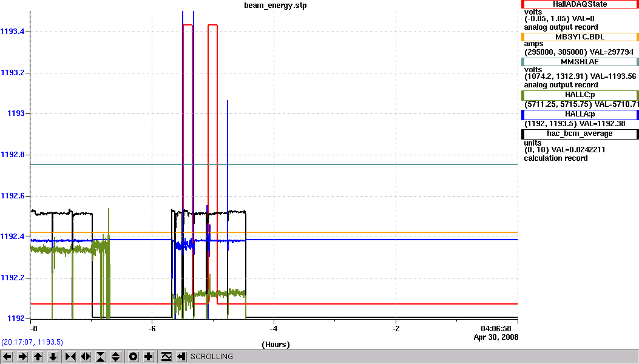Zoom in on the vertical axis (hourglass icon)
The width and height of the screenshot is (639, 364).
click(x=101, y=357)
